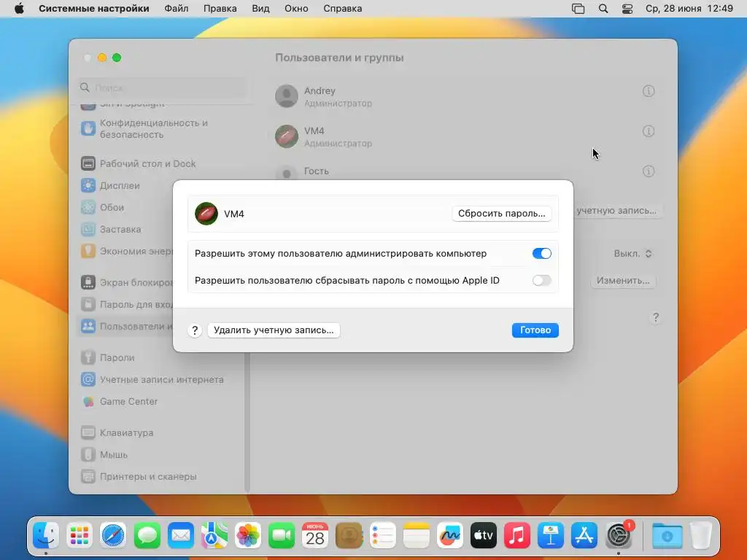This screenshot has width=747, height=560.
Task: Open the Справка menu
Action: (x=343, y=9)
